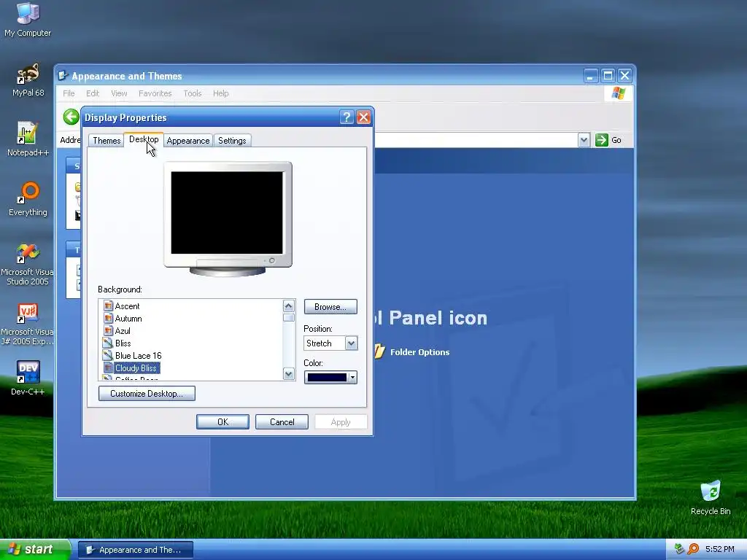
Task: Click the green Back arrow in Appearance and Themes
Action: pos(71,117)
